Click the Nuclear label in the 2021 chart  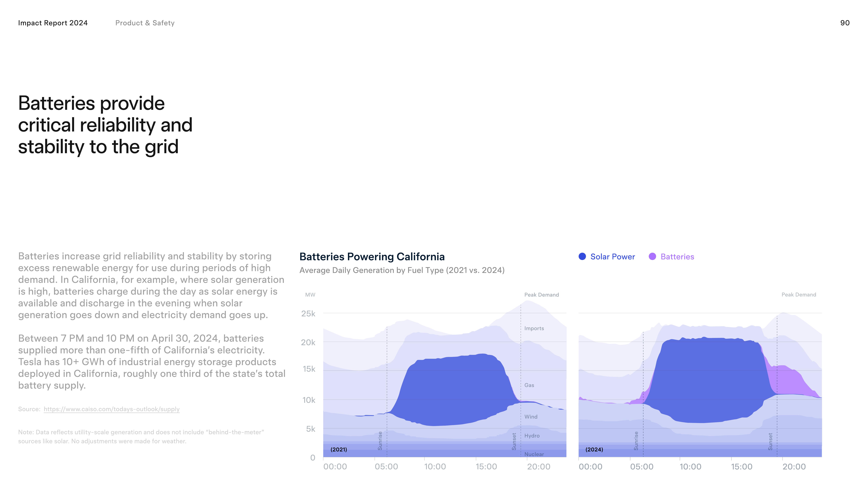point(534,454)
